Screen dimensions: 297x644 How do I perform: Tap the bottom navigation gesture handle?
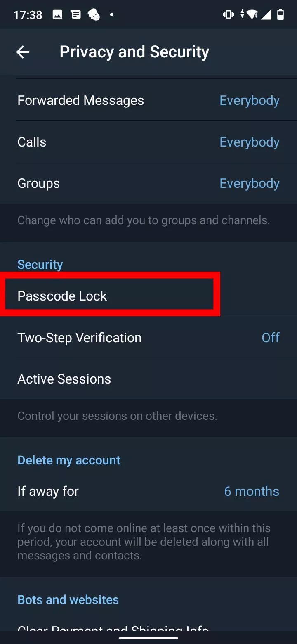[x=148, y=638]
